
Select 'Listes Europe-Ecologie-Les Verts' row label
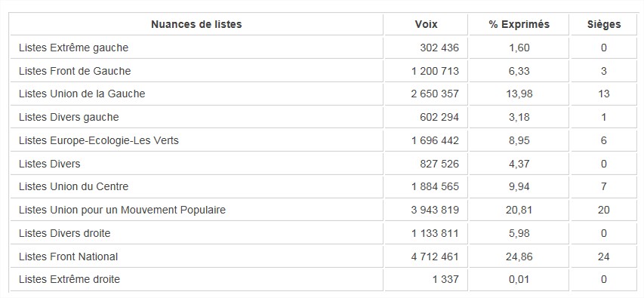(99, 140)
